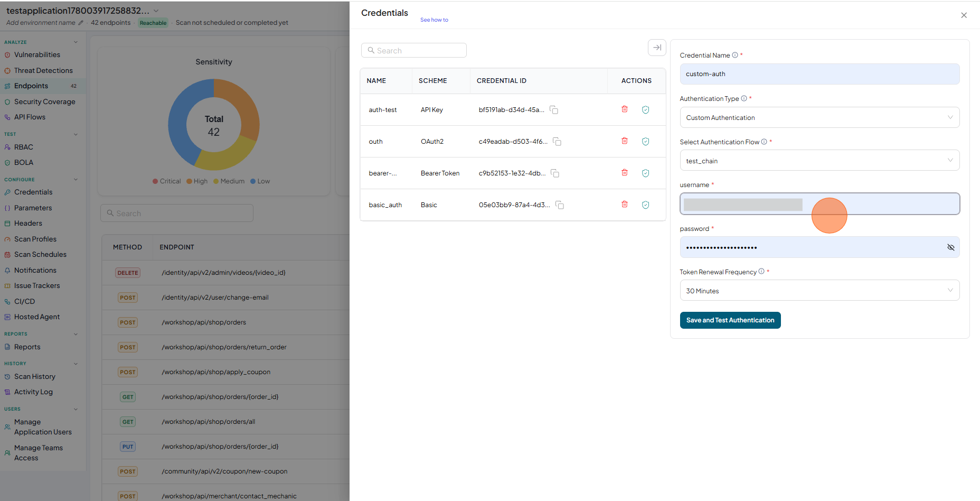Toggle password visibility eye icon

pyautogui.click(x=950, y=247)
